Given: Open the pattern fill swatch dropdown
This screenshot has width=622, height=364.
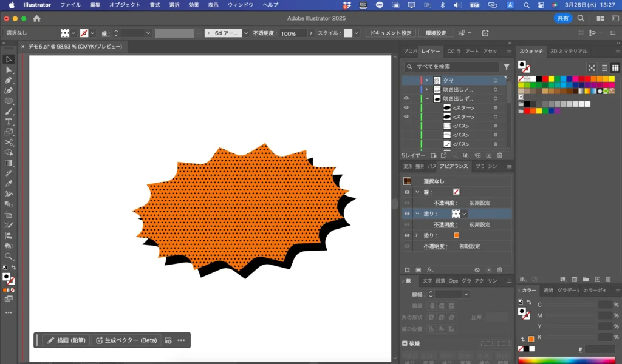Looking at the screenshot, I should click(465, 214).
